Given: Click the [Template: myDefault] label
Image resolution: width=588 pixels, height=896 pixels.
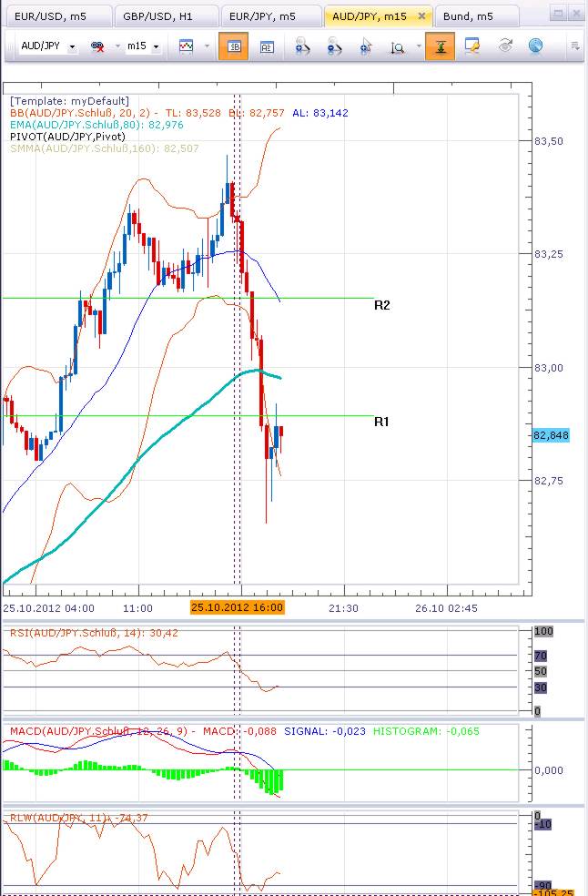Looking at the screenshot, I should coord(69,101).
